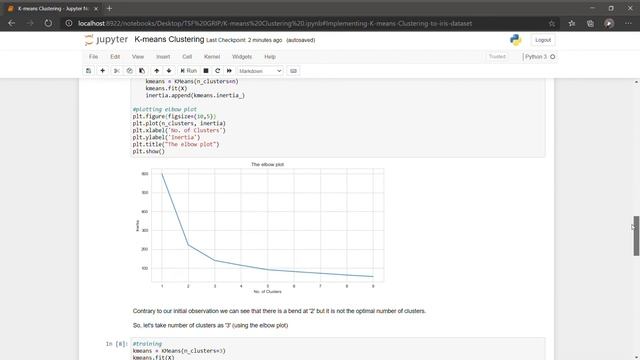
Task: Click the localhost address bar
Action: click(x=274, y=23)
